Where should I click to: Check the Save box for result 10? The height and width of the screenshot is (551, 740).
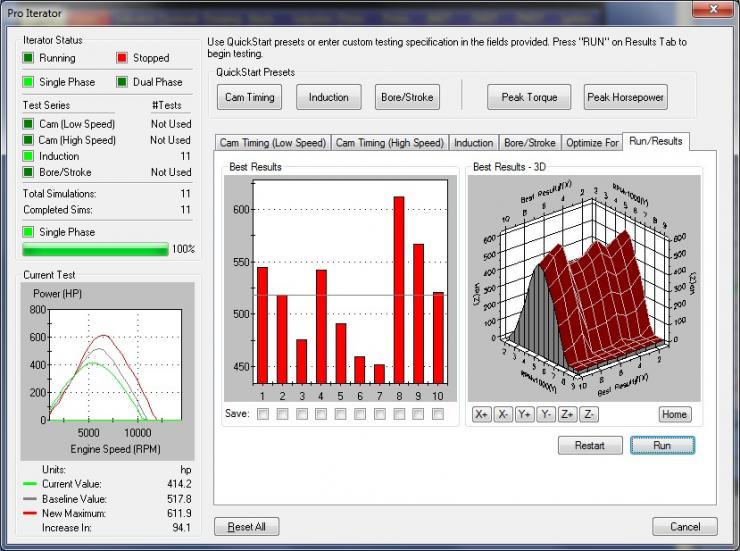point(438,414)
